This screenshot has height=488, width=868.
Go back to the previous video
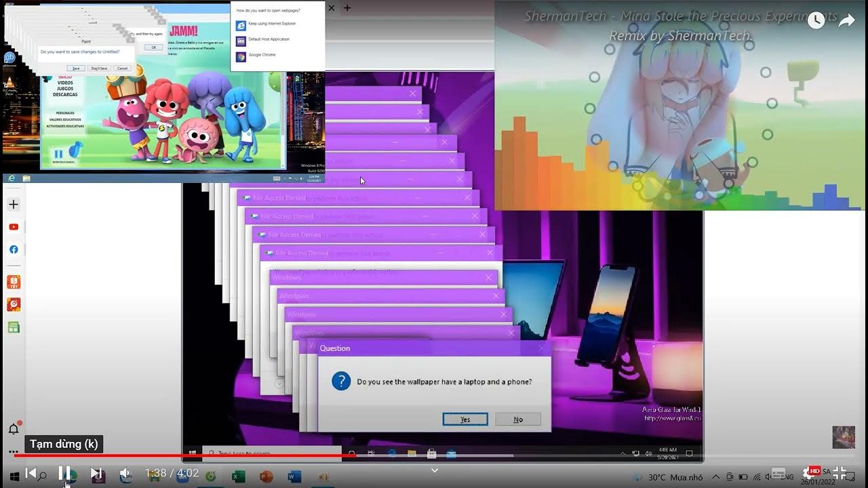pos(31,473)
